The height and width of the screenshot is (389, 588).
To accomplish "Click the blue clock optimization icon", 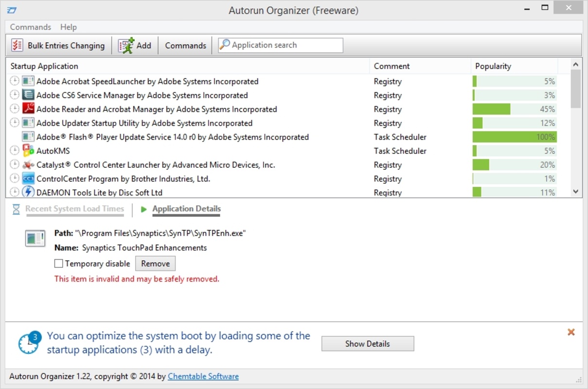I will pos(29,343).
